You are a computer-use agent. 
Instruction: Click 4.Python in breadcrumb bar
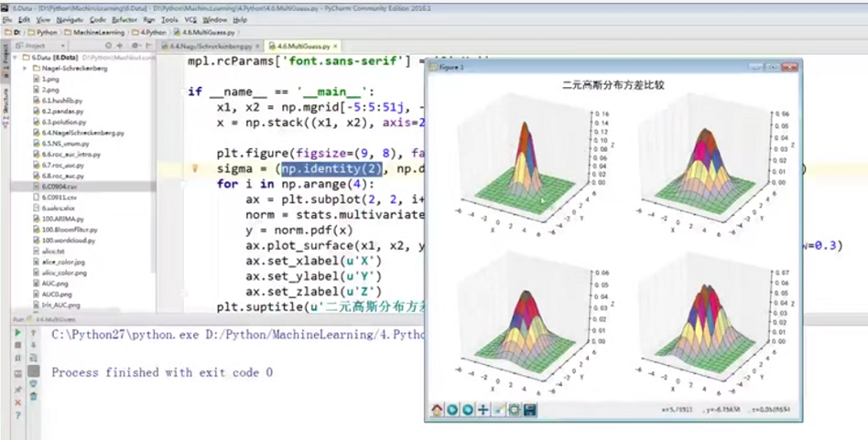[149, 33]
